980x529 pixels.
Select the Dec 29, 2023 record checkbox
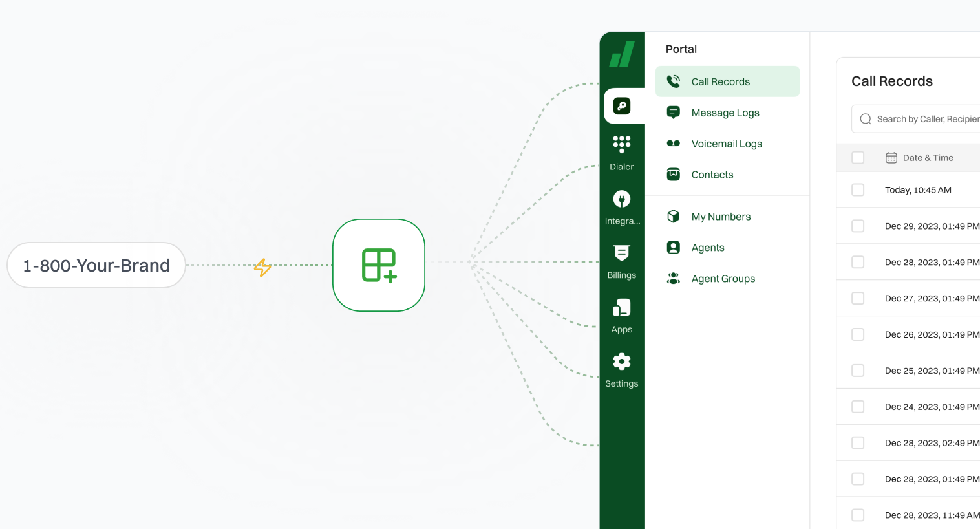(x=858, y=226)
